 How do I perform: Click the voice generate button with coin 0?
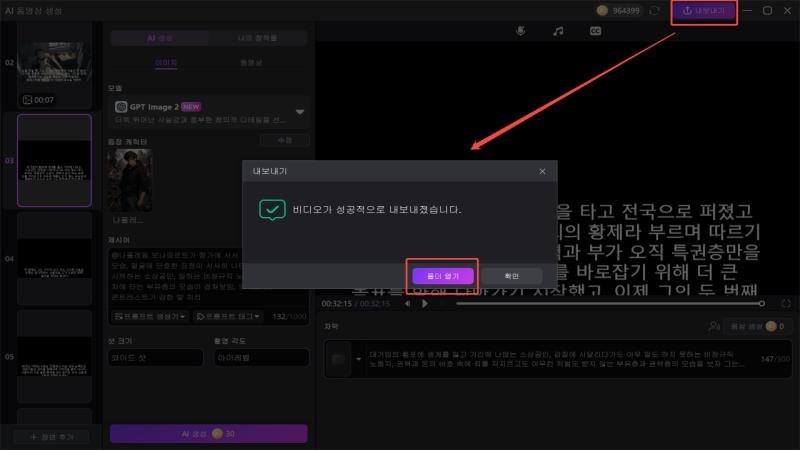pos(757,326)
